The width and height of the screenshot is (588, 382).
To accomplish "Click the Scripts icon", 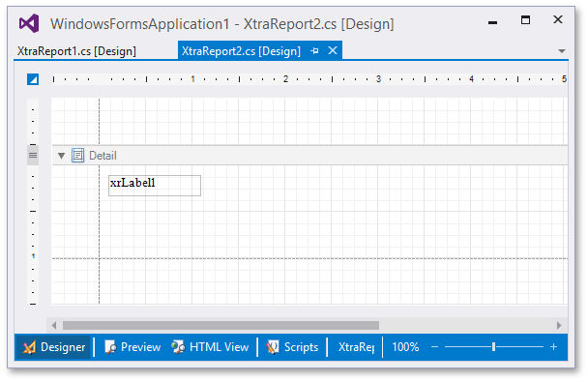I will (x=273, y=347).
